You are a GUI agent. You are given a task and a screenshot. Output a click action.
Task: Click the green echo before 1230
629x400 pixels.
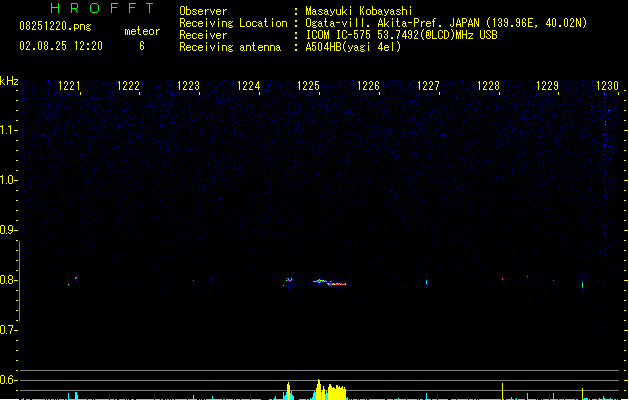582,285
